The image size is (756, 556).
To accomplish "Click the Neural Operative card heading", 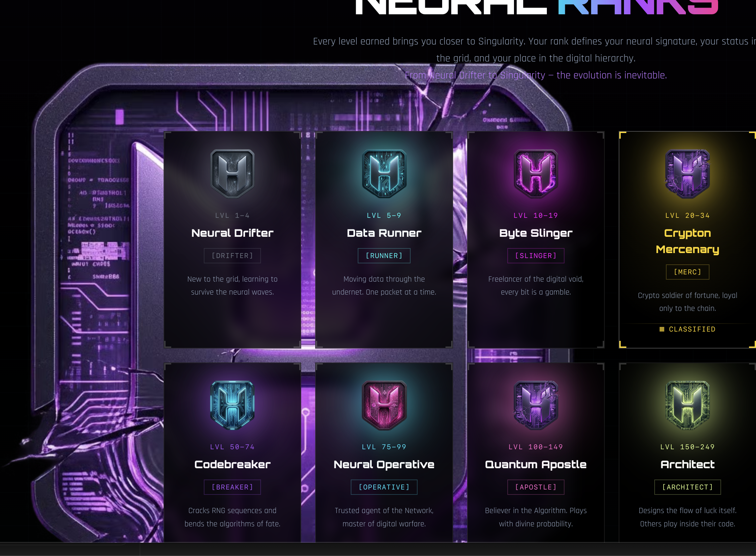I will [x=384, y=465].
